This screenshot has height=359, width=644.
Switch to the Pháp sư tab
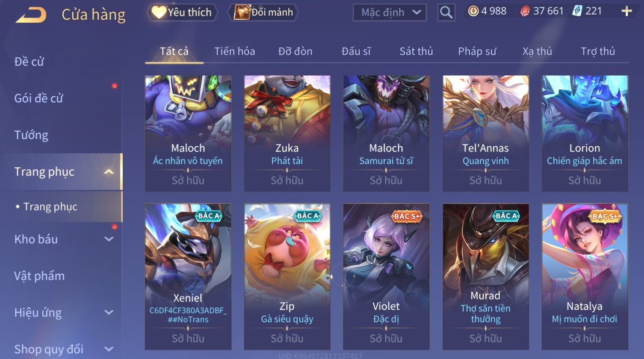pyautogui.click(x=477, y=51)
